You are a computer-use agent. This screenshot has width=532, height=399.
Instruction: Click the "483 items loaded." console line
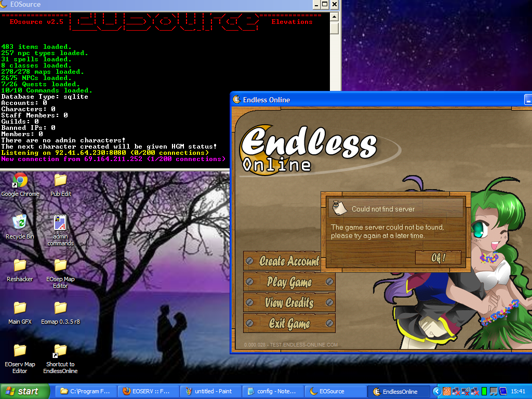36,47
